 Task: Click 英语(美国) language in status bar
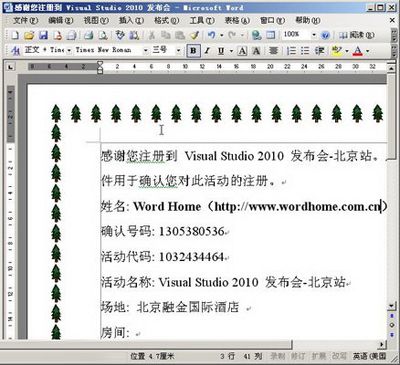370,356
